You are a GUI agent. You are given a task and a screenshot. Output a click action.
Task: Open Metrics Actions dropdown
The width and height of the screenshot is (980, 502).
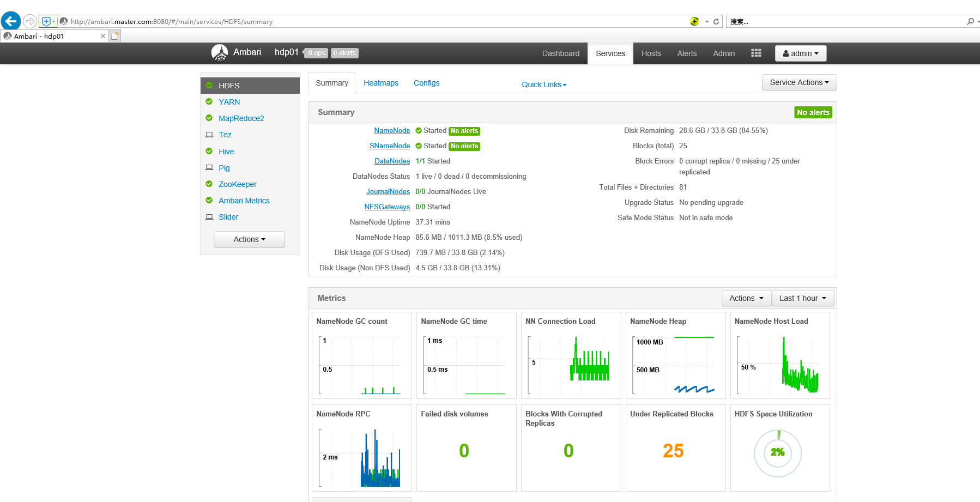click(746, 298)
